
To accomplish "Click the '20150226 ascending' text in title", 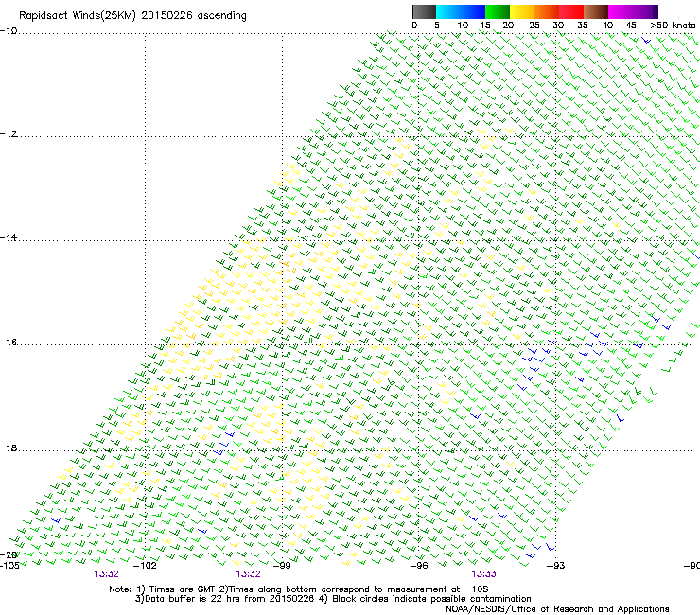I will 194,16.
